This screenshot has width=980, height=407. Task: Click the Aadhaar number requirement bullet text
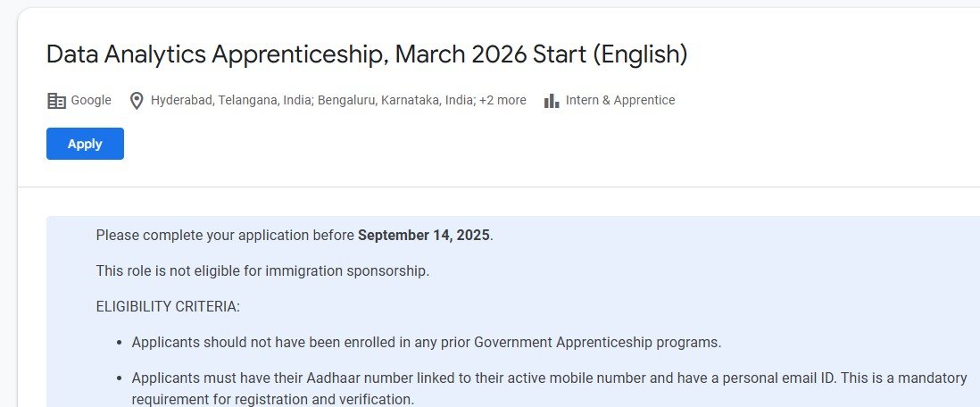(x=550, y=378)
